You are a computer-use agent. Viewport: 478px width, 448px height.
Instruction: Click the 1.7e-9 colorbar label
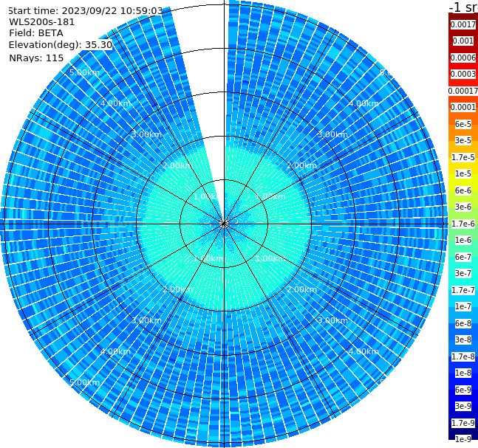(463, 423)
